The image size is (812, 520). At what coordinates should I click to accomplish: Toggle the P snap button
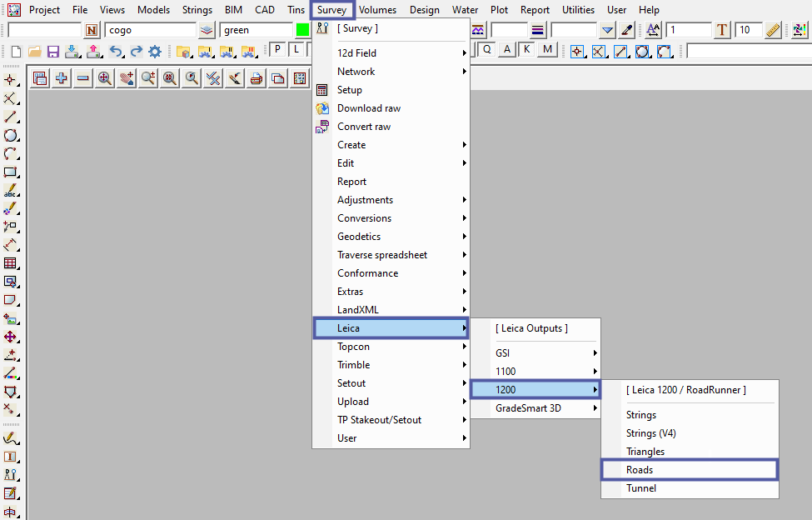[x=277, y=50]
